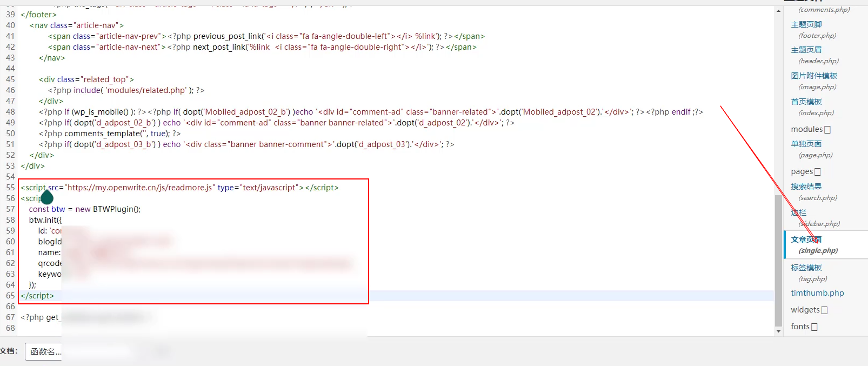Click the wp_is_mobile() code line 48

(x=371, y=112)
